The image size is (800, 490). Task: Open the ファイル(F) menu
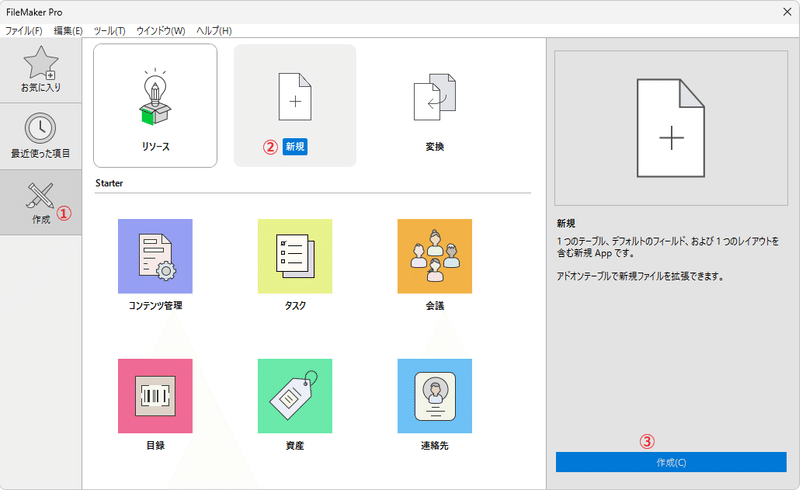click(23, 31)
